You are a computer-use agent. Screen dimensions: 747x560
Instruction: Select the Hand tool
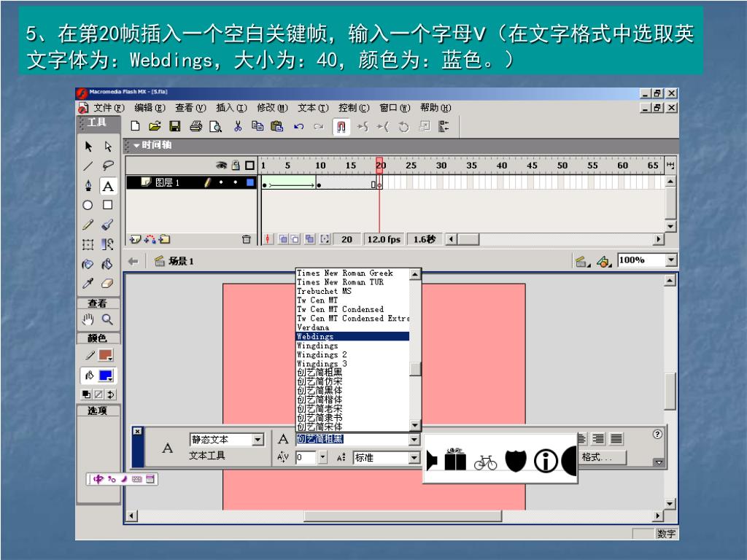pos(88,319)
